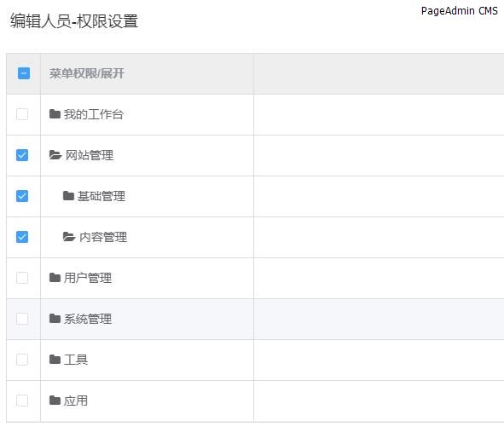Click the 菜单权限/展开 column header
Screen dimensions: 504x444
[x=86, y=73]
